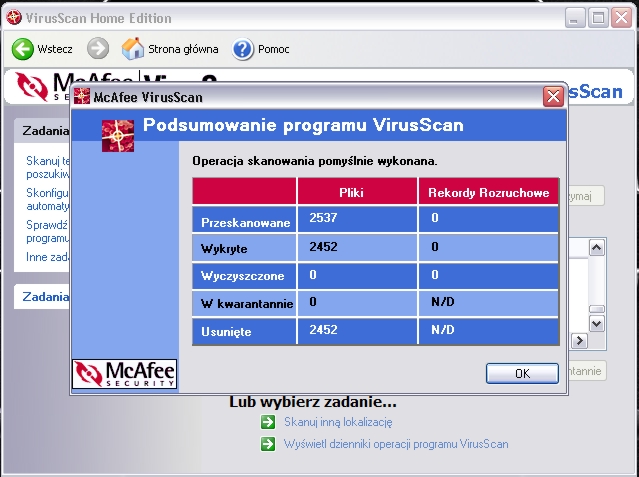Image resolution: width=639 pixels, height=477 pixels.
Task: Click N/D in the Usunięte row
Action: click(x=443, y=329)
